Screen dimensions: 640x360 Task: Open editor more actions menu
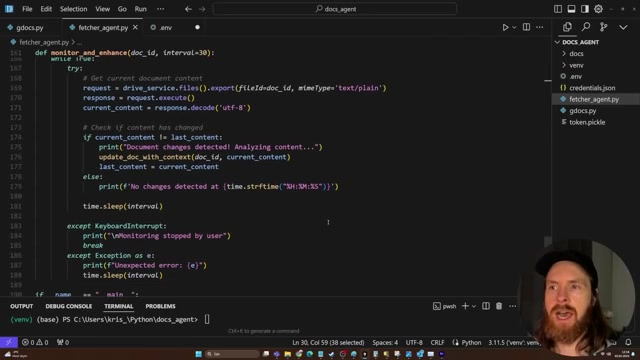pyautogui.click(x=540, y=27)
